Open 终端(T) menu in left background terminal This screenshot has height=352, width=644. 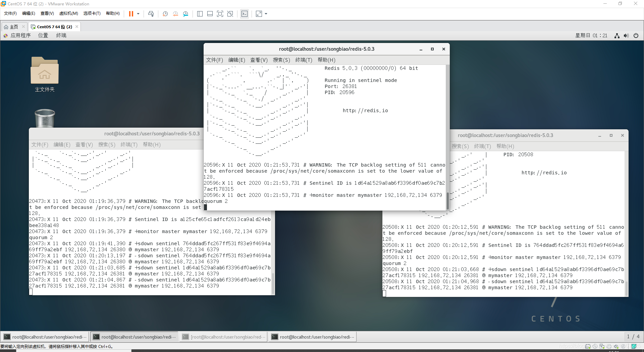(129, 145)
